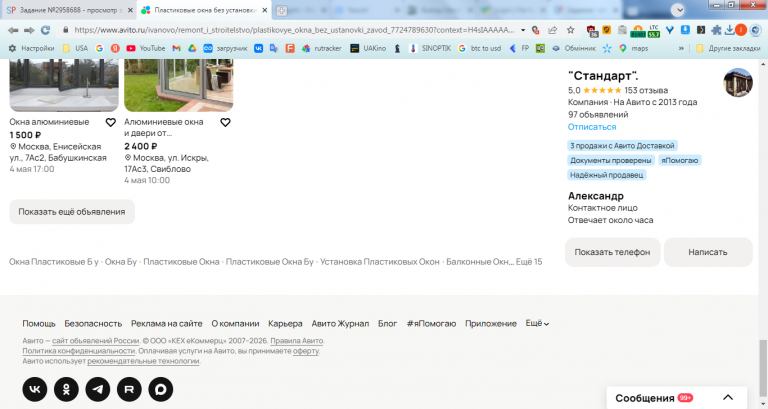
Task: Open the LTC price extension icon
Action: pyautogui.click(x=653, y=31)
